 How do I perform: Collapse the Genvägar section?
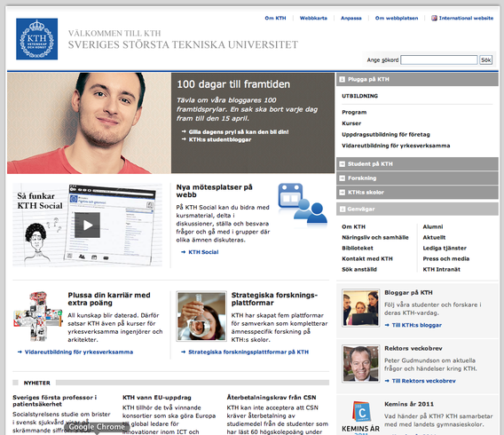click(343, 209)
